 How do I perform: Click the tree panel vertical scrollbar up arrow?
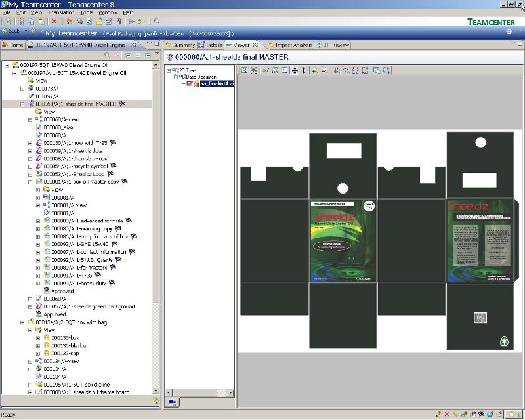(156, 65)
